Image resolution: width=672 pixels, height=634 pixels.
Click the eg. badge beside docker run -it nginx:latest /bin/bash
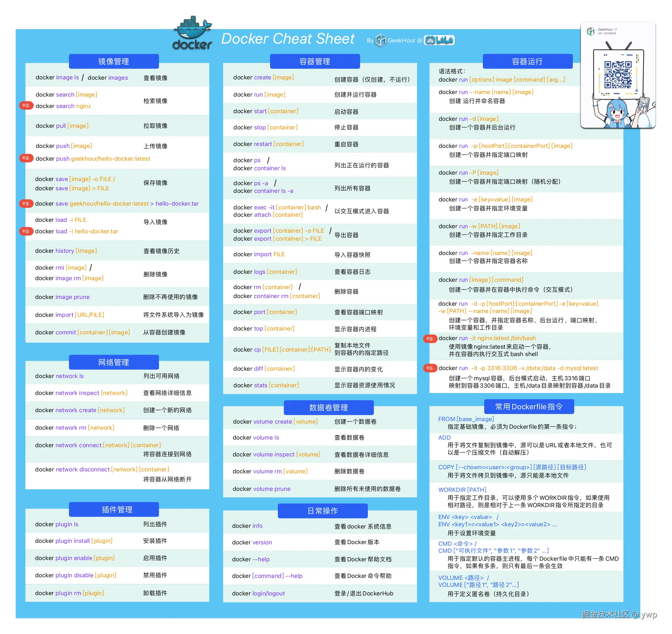(x=430, y=338)
